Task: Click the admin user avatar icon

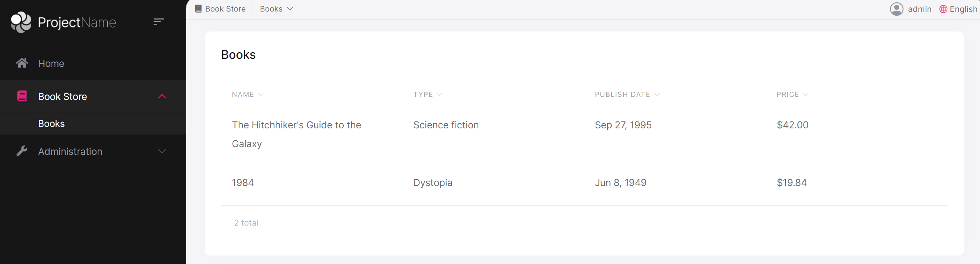Action: tap(897, 8)
